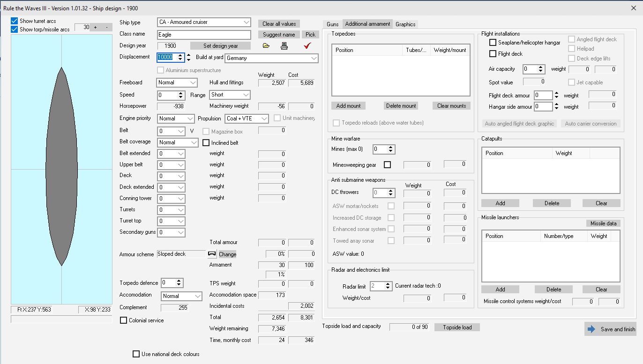The height and width of the screenshot is (364, 643).
Task: Open the Range dropdown
Action: pyautogui.click(x=230, y=95)
